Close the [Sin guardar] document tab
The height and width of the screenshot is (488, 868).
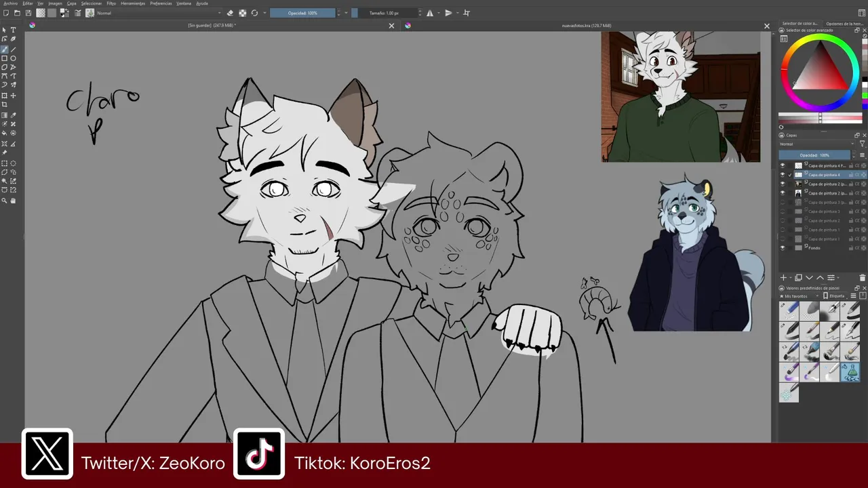tap(391, 26)
